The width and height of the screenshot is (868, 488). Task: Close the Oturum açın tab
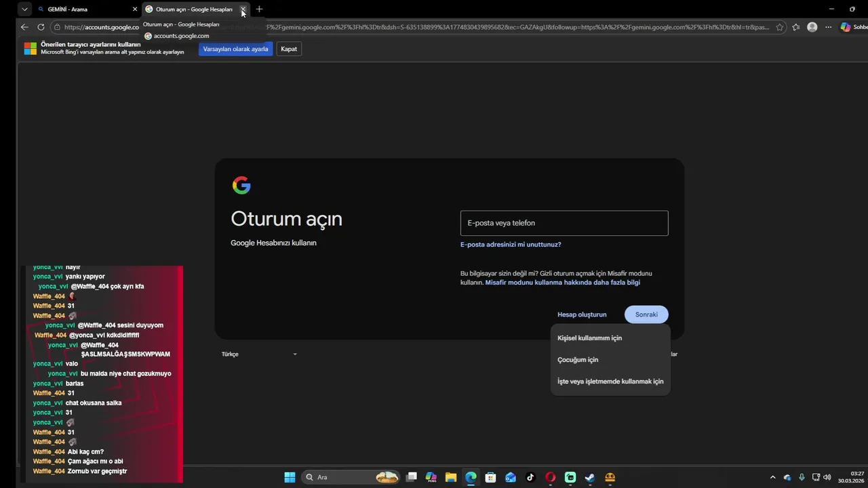pyautogui.click(x=243, y=9)
